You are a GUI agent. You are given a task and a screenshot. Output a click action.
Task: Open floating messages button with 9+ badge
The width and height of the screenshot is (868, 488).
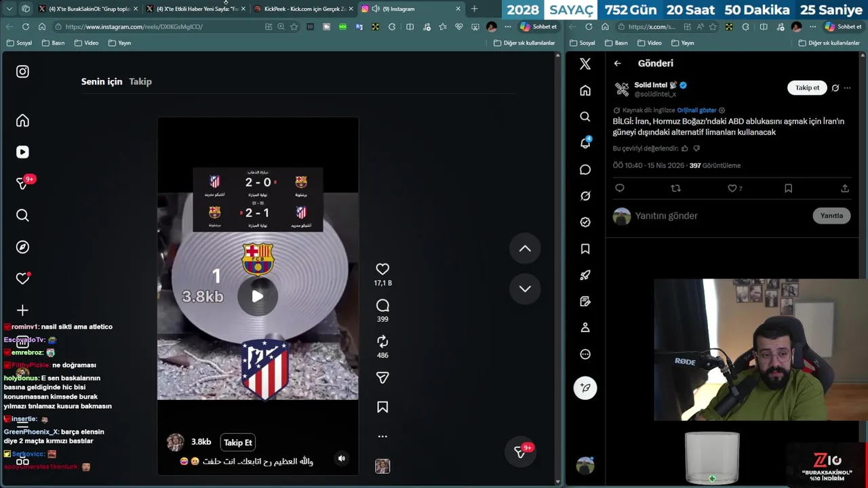(520, 452)
